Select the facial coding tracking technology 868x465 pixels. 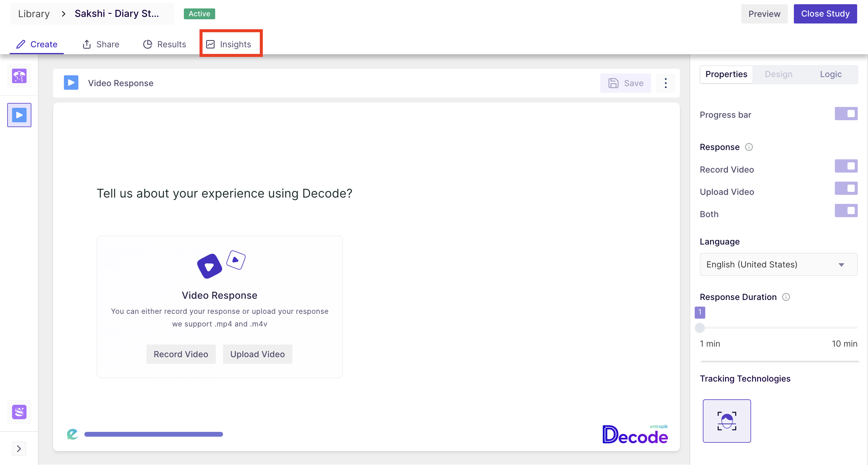726,421
